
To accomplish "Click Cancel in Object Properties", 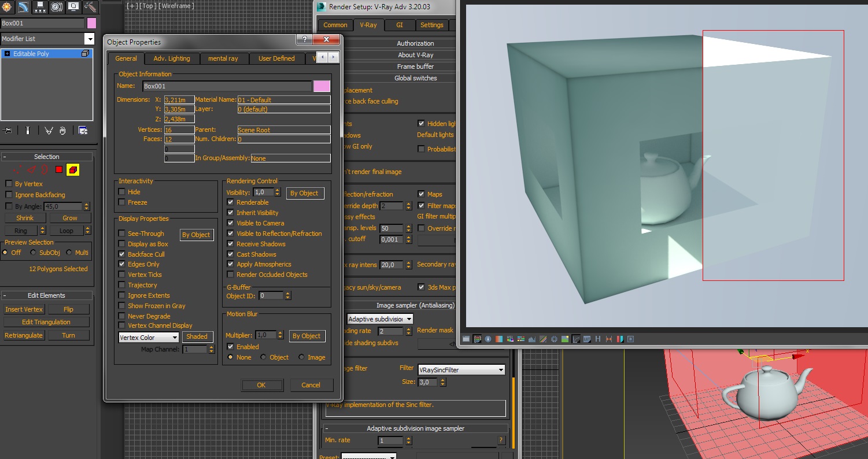I will pyautogui.click(x=311, y=385).
